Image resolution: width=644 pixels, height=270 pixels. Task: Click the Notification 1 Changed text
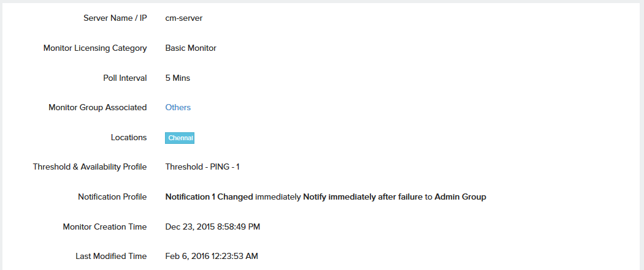coord(209,197)
